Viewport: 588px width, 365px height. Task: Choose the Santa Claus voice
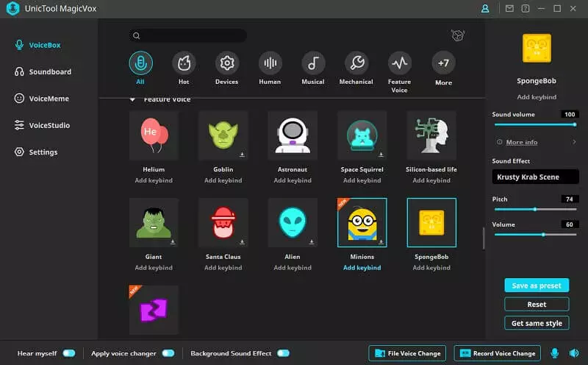point(223,223)
